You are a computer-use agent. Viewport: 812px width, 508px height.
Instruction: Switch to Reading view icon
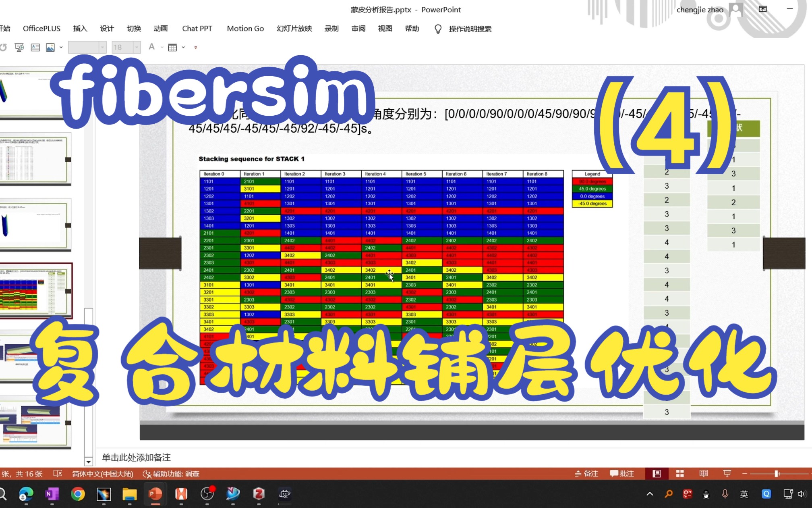click(704, 473)
